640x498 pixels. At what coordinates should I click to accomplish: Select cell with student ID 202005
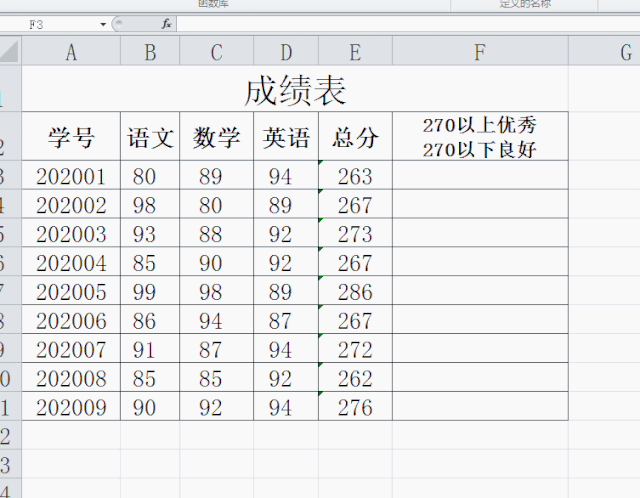point(71,291)
